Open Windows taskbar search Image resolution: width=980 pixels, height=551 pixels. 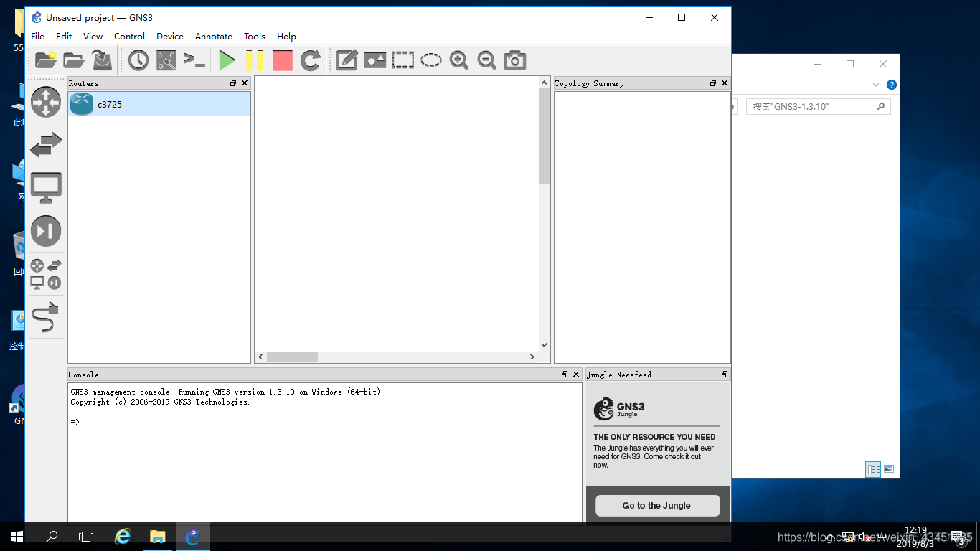[x=52, y=536]
